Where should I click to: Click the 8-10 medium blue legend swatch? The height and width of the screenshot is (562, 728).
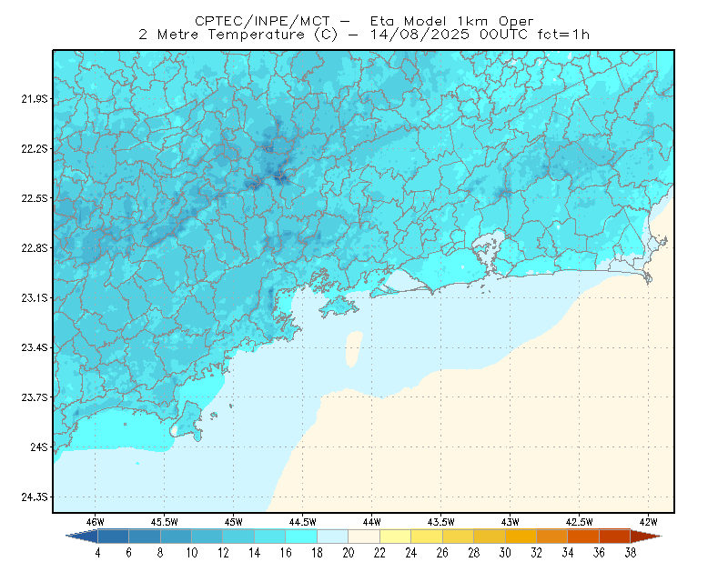click(x=176, y=537)
